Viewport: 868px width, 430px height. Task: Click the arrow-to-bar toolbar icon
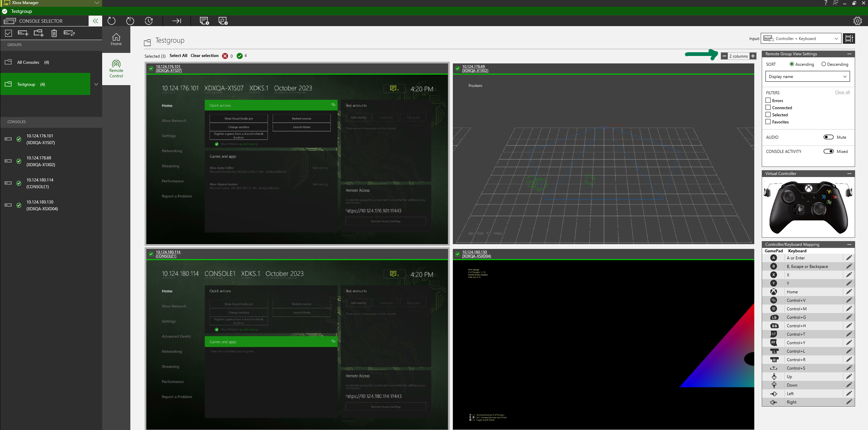[177, 21]
